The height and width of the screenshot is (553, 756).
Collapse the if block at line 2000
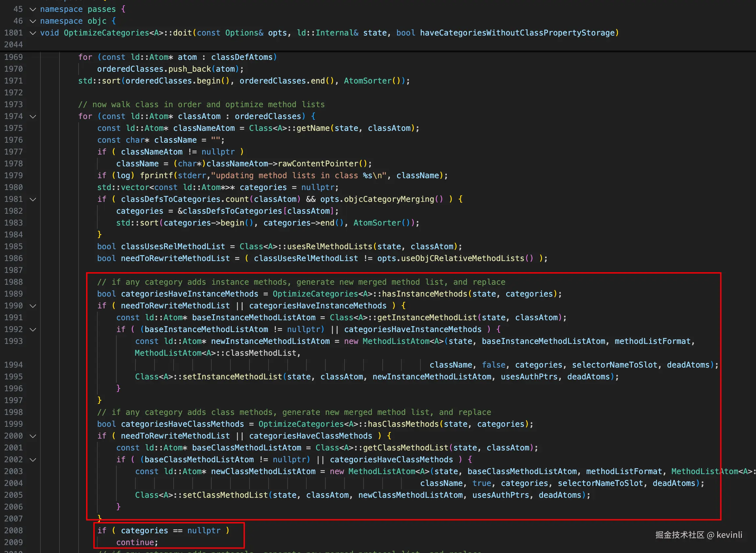[33, 436]
